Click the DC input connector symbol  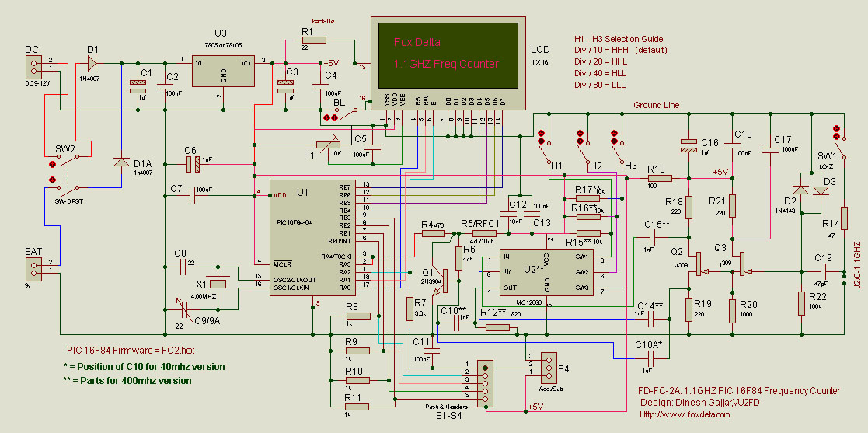click(x=33, y=67)
